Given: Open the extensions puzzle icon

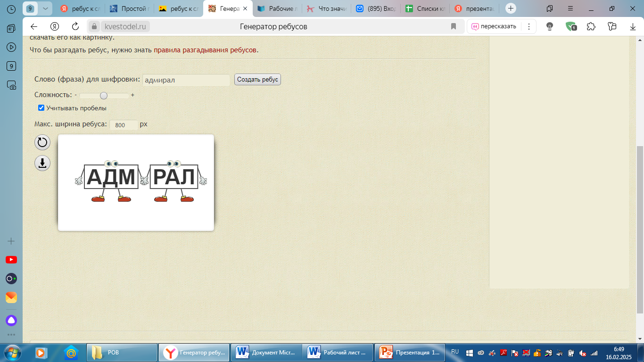Looking at the screenshot, I should [591, 26].
